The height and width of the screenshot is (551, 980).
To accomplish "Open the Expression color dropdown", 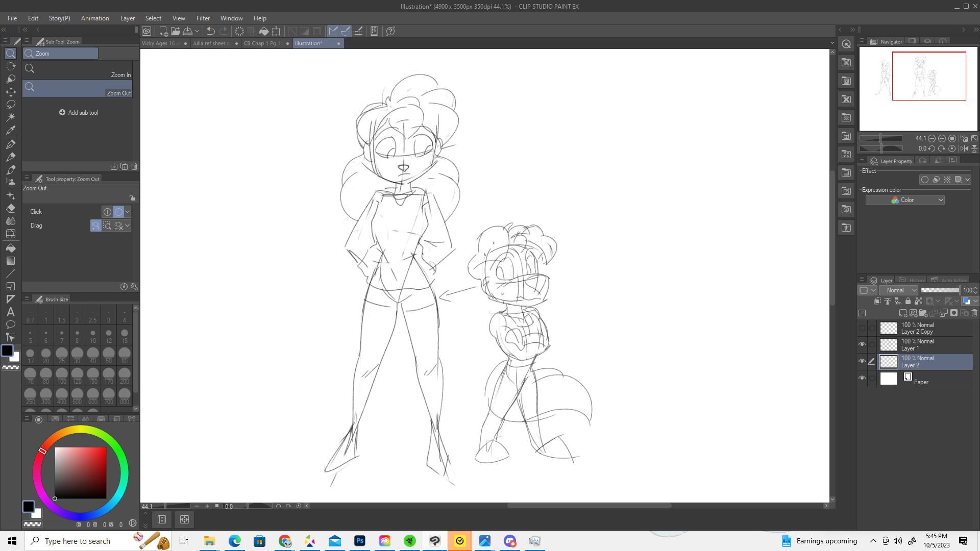I will tap(905, 200).
